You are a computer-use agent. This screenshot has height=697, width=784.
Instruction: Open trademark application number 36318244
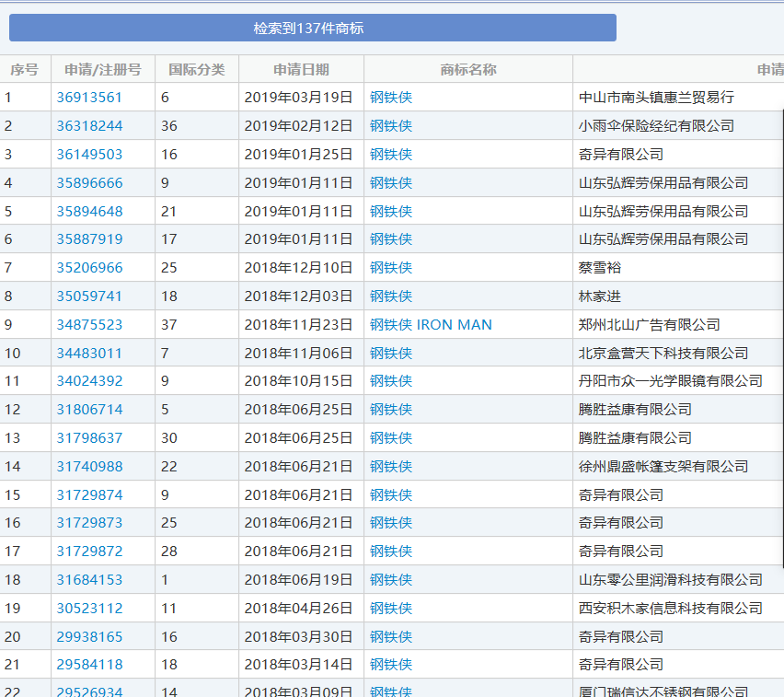(88, 125)
